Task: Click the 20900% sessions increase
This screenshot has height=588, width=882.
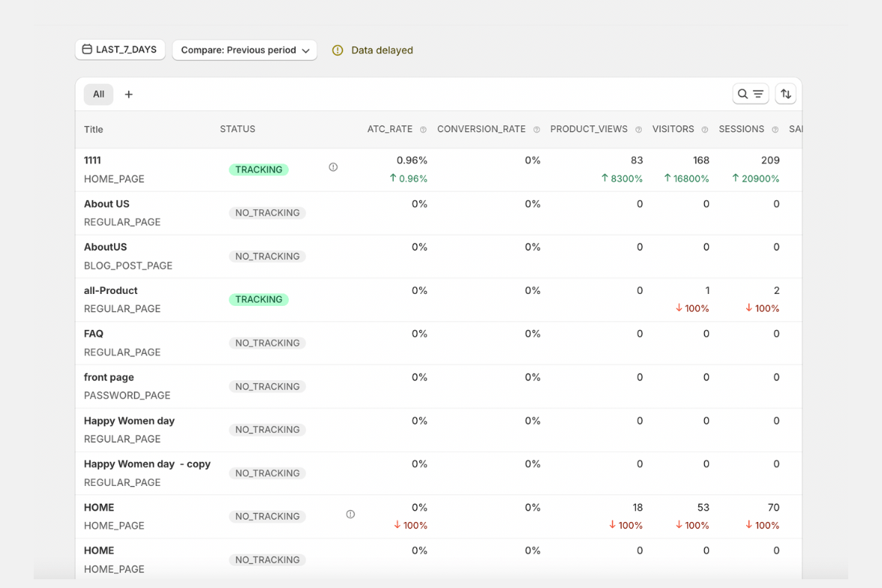Action: pyautogui.click(x=755, y=178)
